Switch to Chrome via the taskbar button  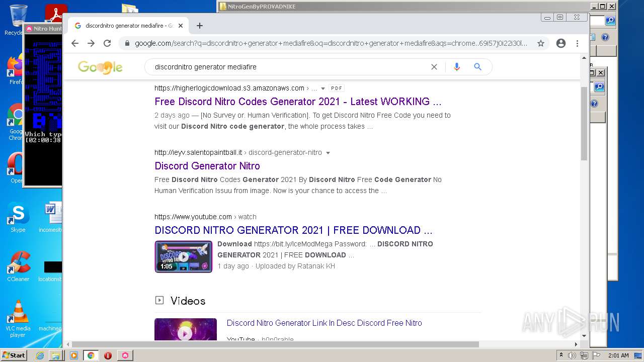[x=91, y=355]
